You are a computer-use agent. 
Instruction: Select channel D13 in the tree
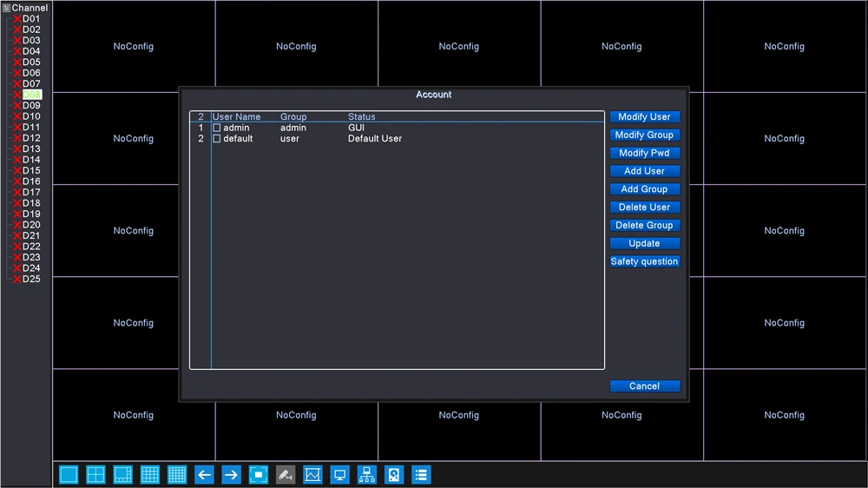(x=31, y=149)
